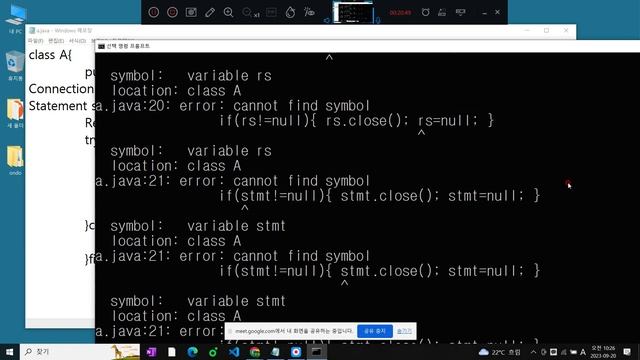Click the command prompt taskbar button
Viewport: 640px width, 360px height.
coord(317,352)
